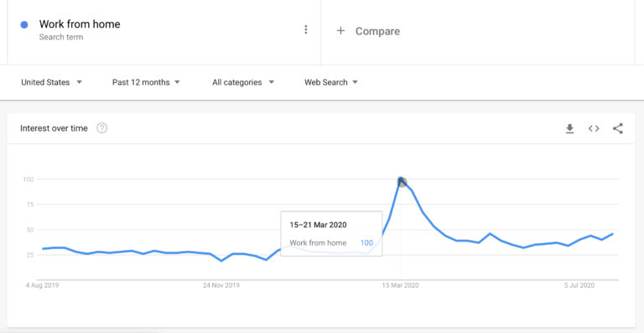This screenshot has height=333, width=644.
Task: Click the plus icon next to Compare
Action: [340, 31]
